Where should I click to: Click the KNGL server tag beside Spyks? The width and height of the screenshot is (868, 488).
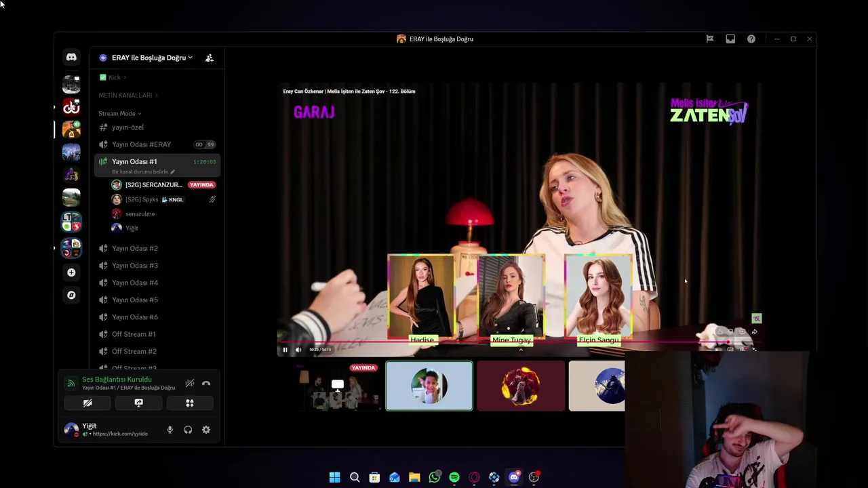coord(172,199)
